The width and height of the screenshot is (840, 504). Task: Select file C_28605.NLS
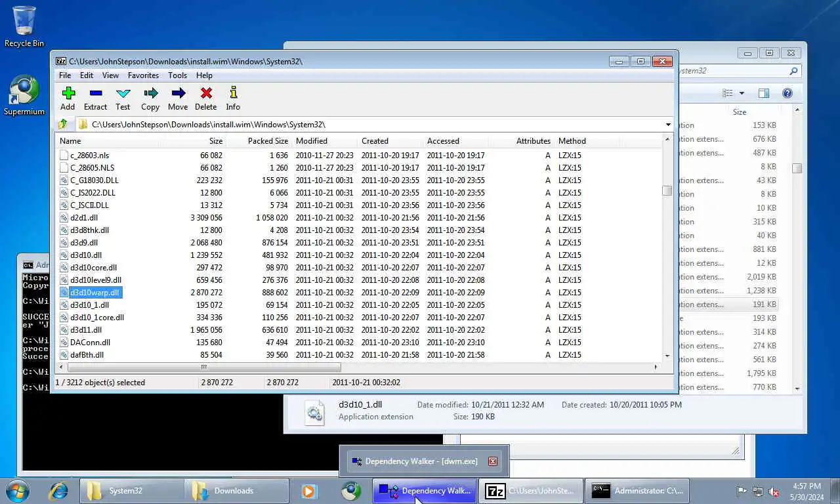pos(92,168)
